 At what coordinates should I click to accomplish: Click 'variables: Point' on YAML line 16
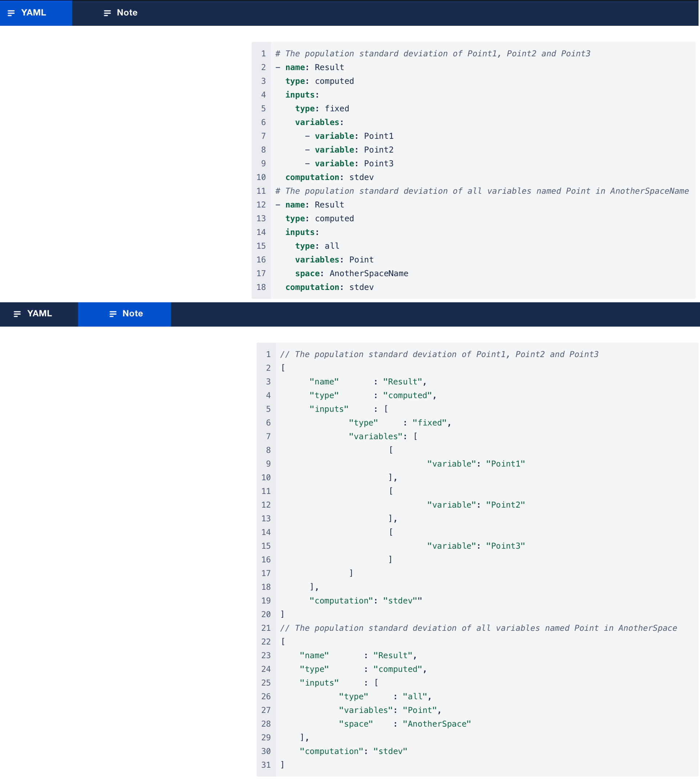(x=334, y=259)
